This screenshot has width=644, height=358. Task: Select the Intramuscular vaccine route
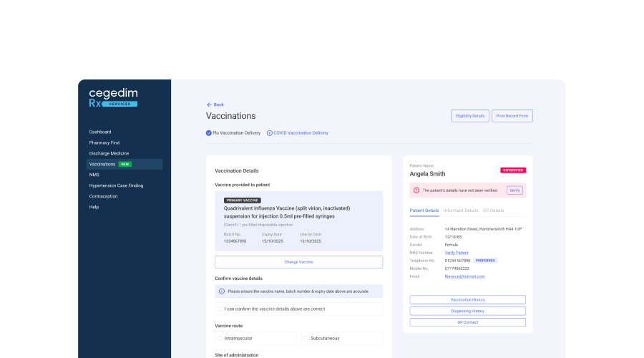pos(220,338)
